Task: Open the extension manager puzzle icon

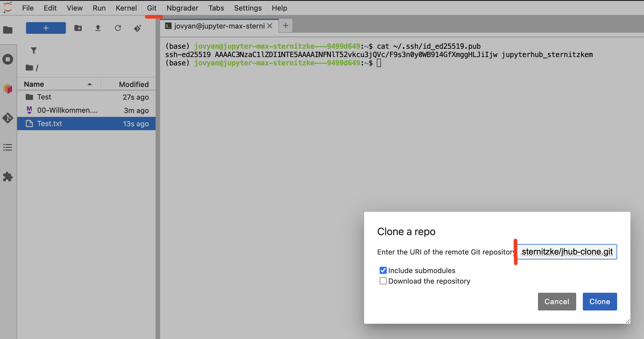Action: (x=8, y=177)
